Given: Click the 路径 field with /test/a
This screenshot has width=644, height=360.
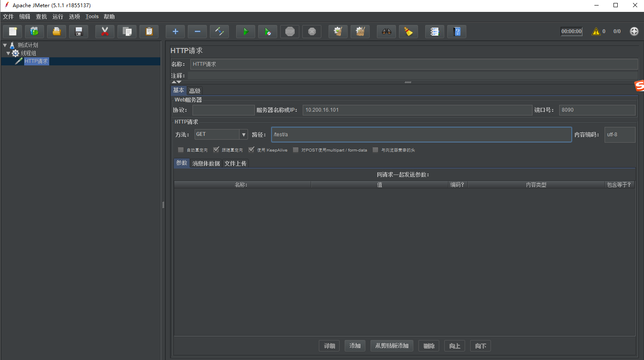Looking at the screenshot, I should (421, 135).
